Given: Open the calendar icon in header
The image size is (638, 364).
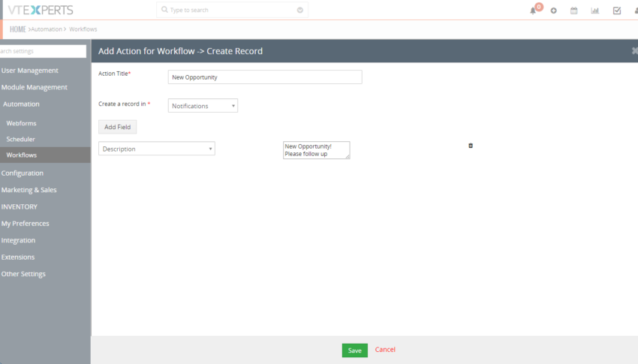Looking at the screenshot, I should 573,11.
